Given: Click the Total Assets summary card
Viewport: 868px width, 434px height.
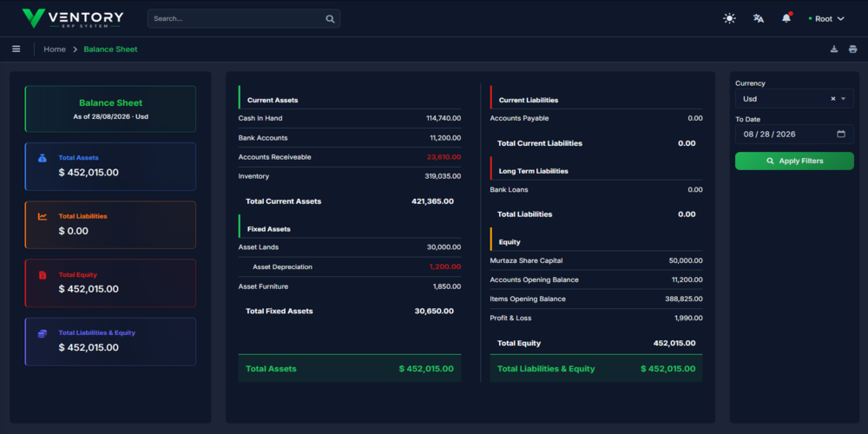Looking at the screenshot, I should coord(110,167).
